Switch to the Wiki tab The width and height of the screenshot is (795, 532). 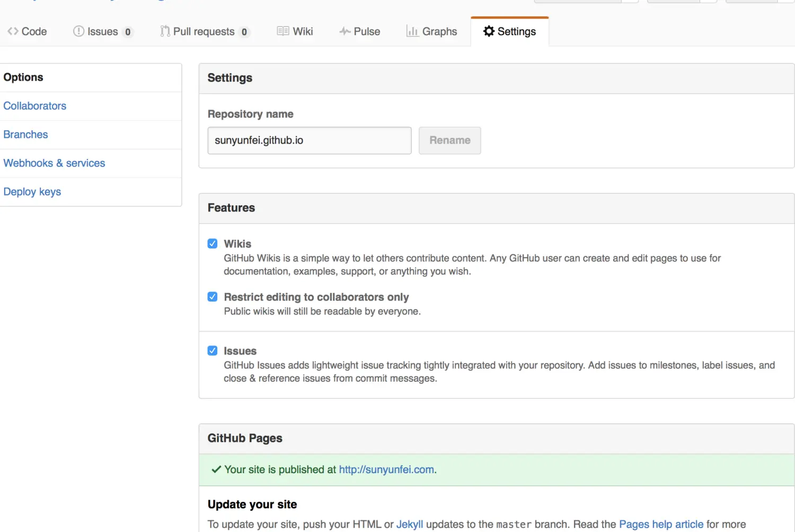295,31
